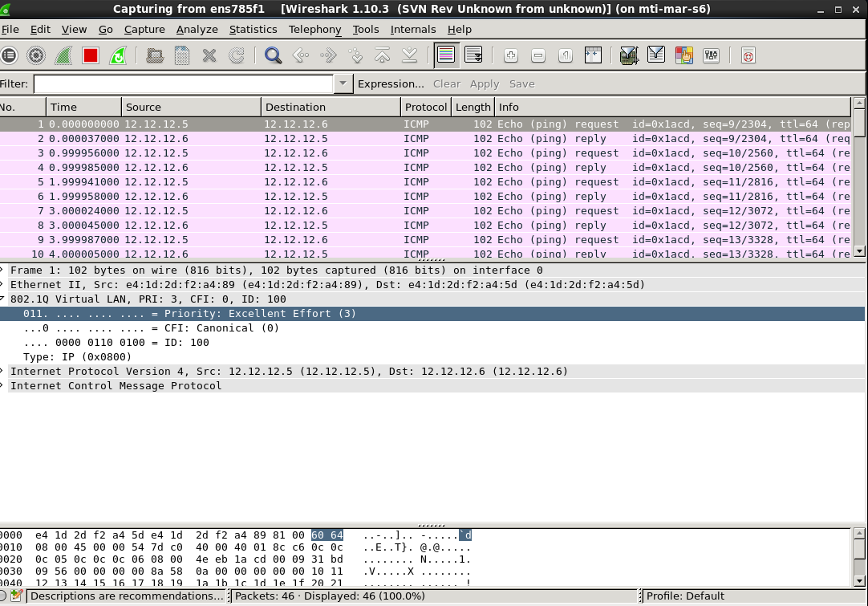Go to packet number icon
The width and height of the screenshot is (868, 606).
355,55
